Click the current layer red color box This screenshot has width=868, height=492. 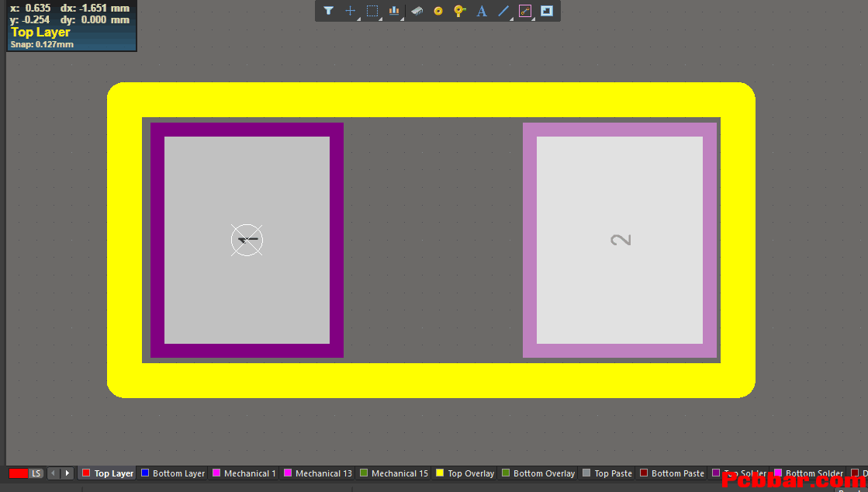coord(19,473)
